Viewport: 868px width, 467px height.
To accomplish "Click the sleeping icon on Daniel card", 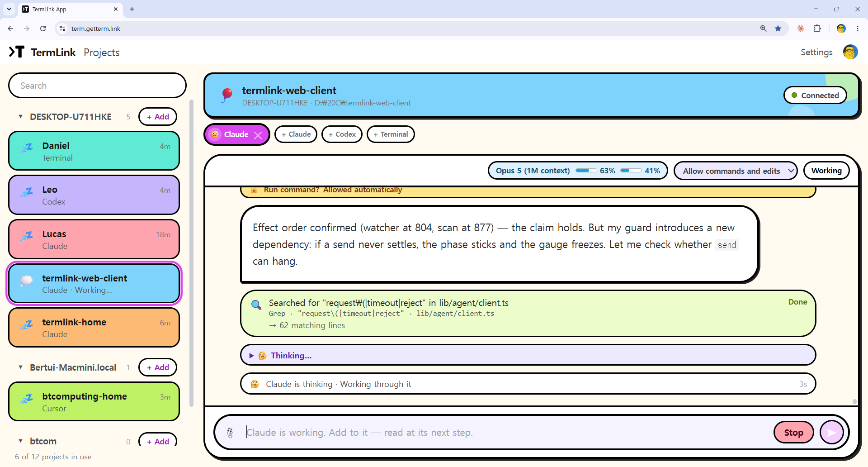I will (x=27, y=148).
